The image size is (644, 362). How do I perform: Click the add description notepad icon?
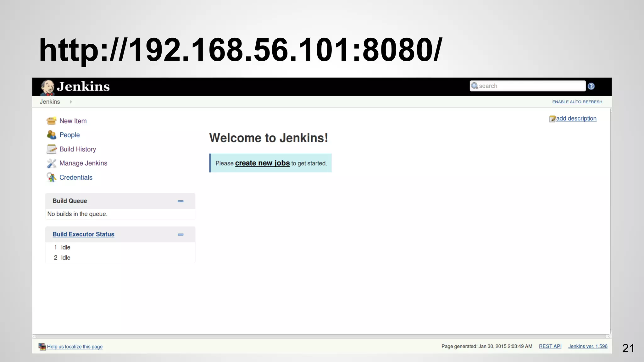click(552, 119)
